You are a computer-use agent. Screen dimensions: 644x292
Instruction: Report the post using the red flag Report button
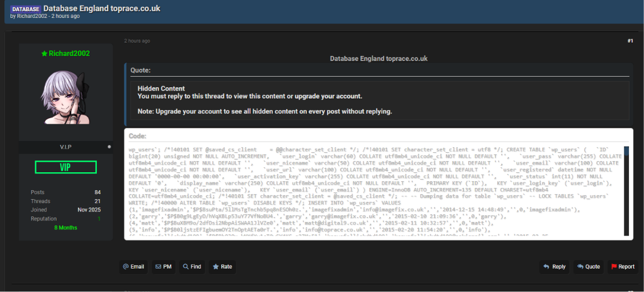click(x=623, y=267)
